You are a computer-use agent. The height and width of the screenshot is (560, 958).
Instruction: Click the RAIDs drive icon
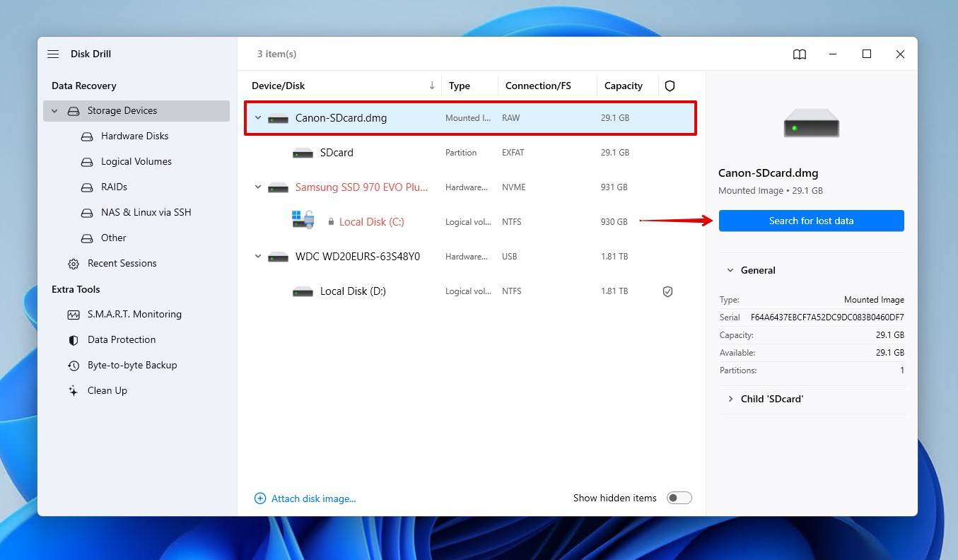[x=87, y=187]
